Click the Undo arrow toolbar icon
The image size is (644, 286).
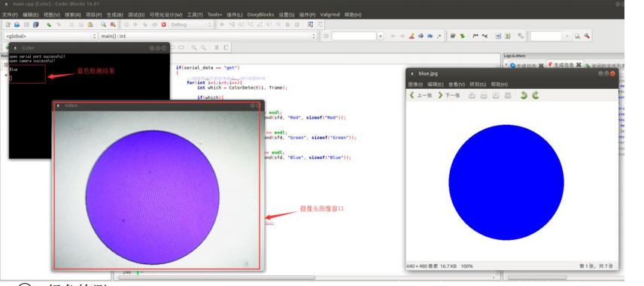pyautogui.click(x=49, y=25)
